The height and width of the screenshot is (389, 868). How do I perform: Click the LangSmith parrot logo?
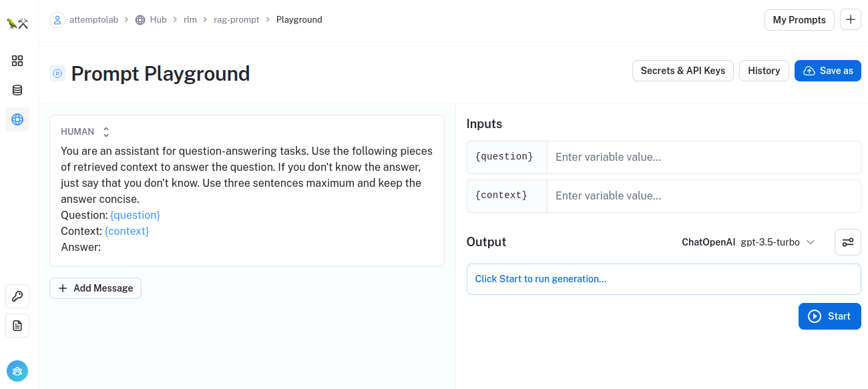17,23
